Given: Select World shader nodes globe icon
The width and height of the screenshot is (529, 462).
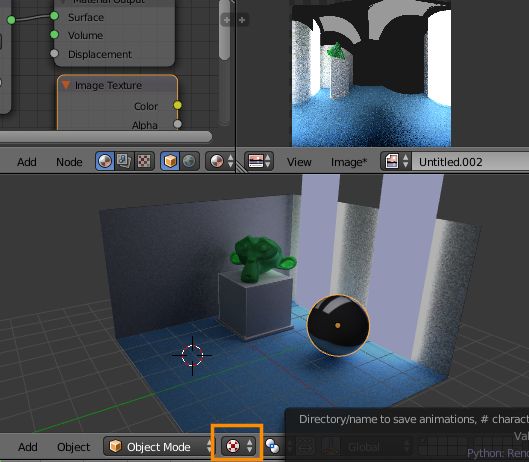Looking at the screenshot, I should [189, 161].
